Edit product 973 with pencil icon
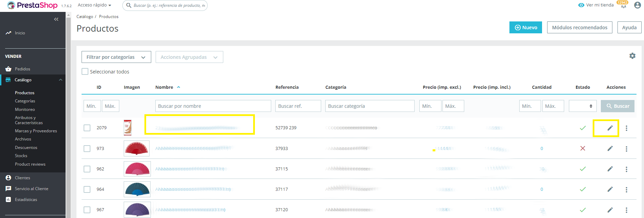 (610, 149)
